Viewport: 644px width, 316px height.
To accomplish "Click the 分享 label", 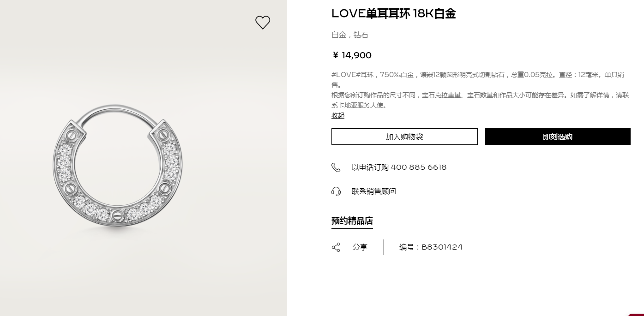I will 360,247.
